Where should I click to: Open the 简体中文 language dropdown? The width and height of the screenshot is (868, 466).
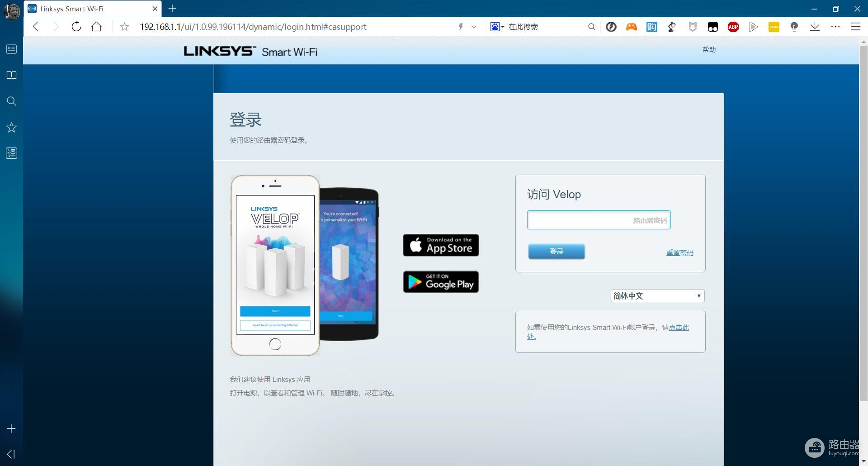[x=657, y=296]
